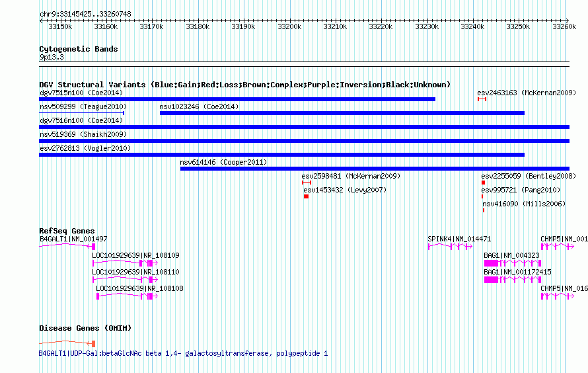Select the nsv519369 (Shaikh2009) blue bar
The height and width of the screenshot is (373, 588).
304,141
